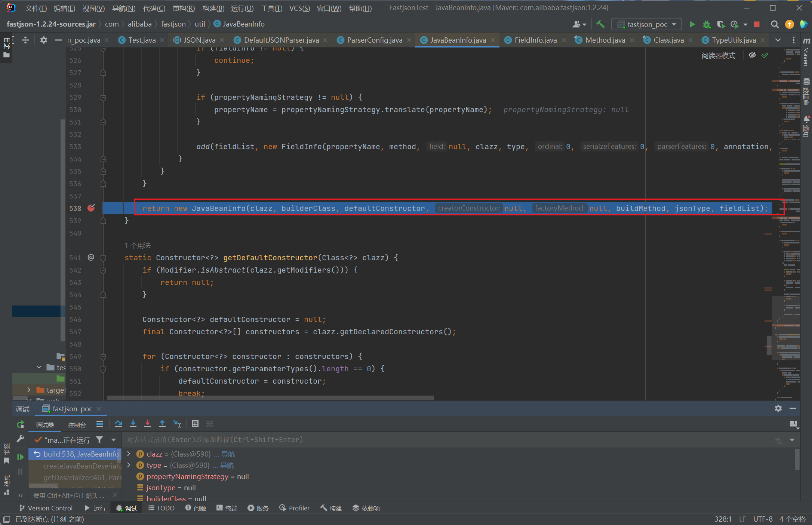Click the Run to Cursor icon

[x=177, y=424]
